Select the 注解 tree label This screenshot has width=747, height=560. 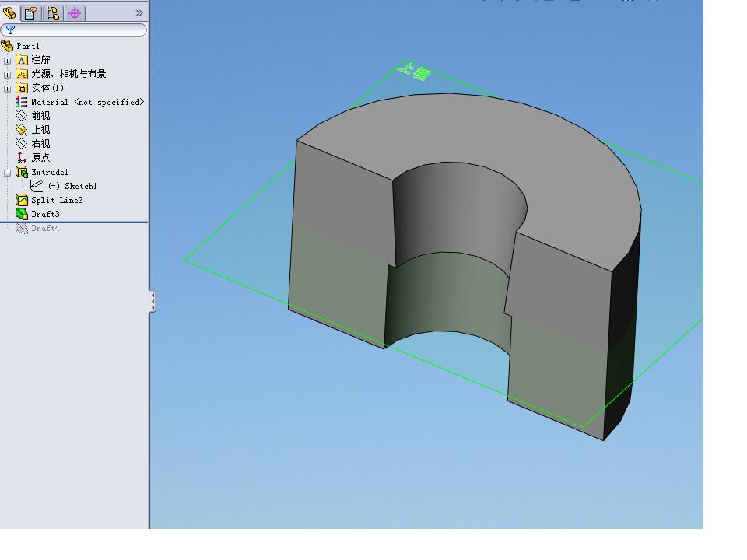point(40,60)
